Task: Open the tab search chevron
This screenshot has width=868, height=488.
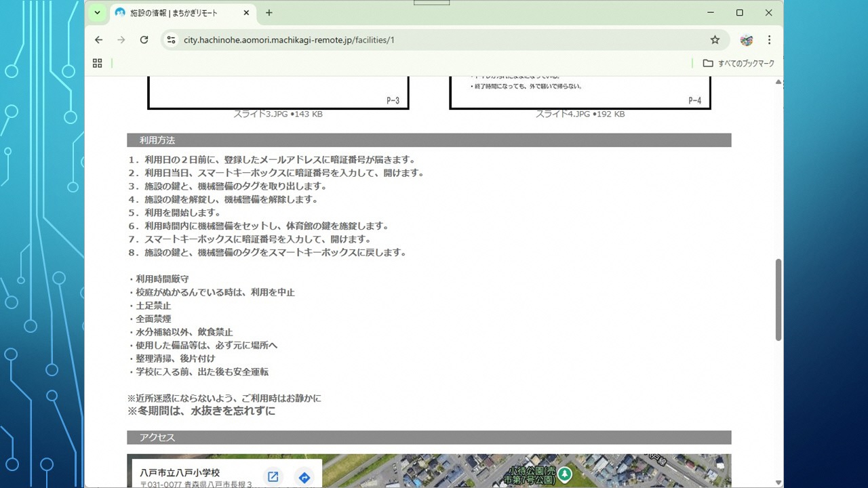Action: pos(97,12)
